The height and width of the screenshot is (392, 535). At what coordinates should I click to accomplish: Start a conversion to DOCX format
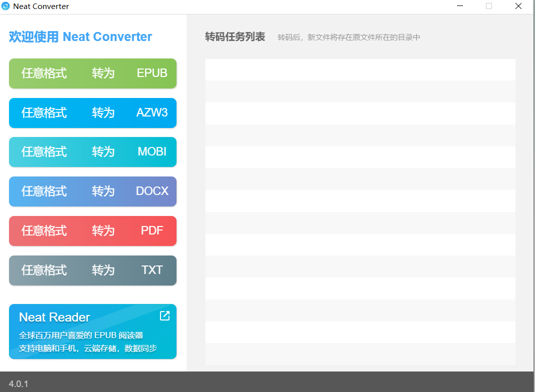[x=92, y=191]
